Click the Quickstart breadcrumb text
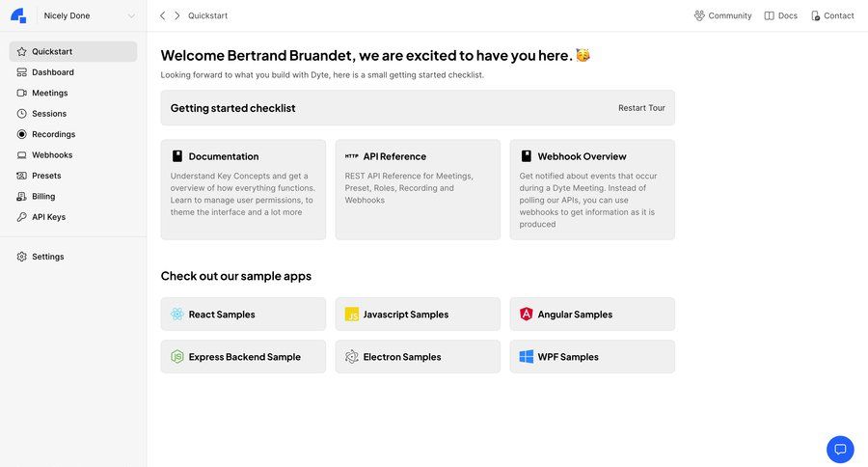868x467 pixels. (x=207, y=15)
